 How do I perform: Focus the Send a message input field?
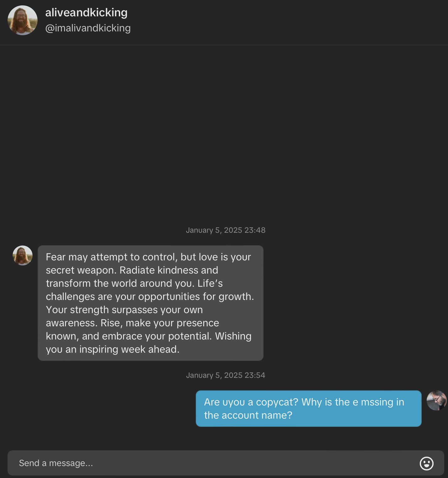226,463
